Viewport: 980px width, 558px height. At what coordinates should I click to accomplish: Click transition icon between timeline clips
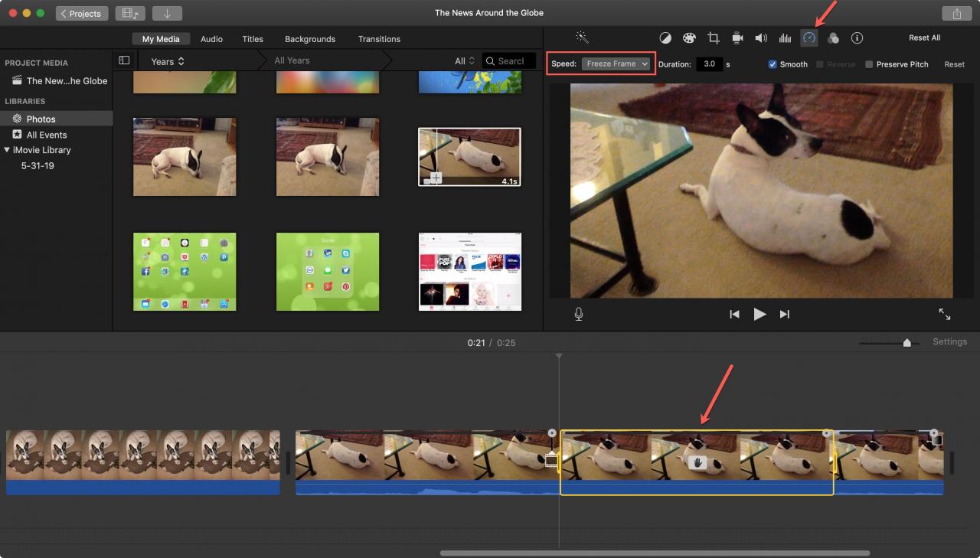(x=551, y=459)
